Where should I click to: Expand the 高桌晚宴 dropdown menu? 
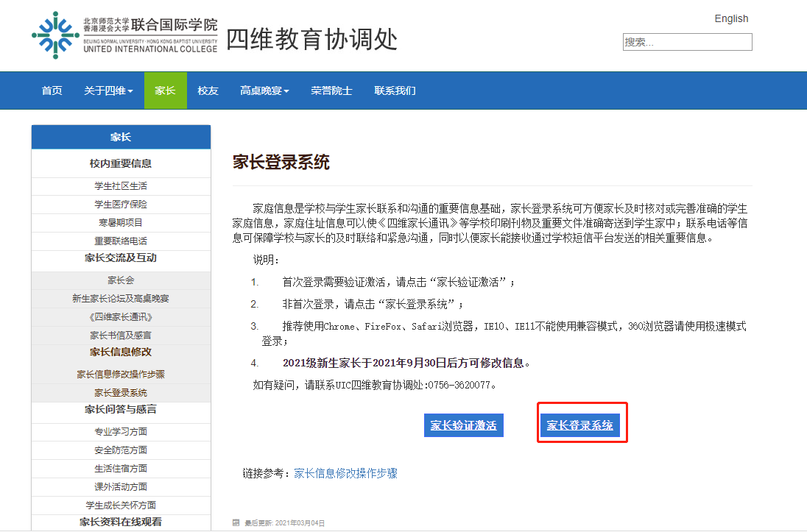click(x=264, y=91)
